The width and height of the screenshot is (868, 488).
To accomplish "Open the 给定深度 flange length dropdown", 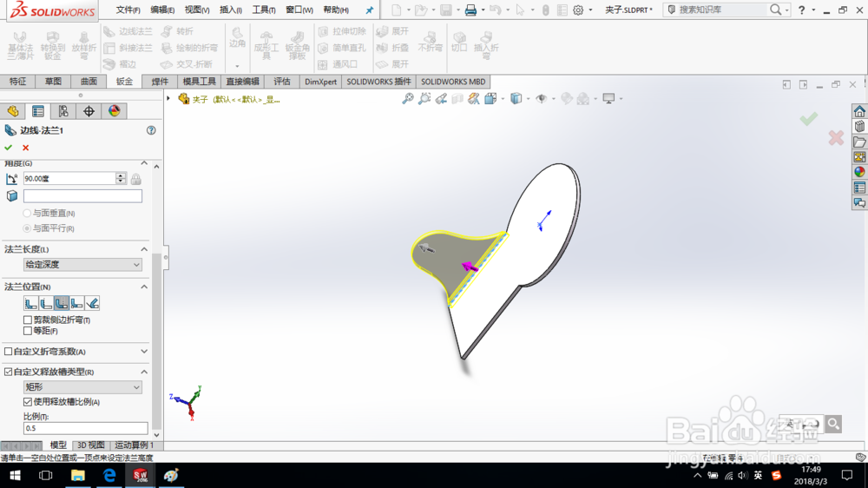I will coord(82,265).
